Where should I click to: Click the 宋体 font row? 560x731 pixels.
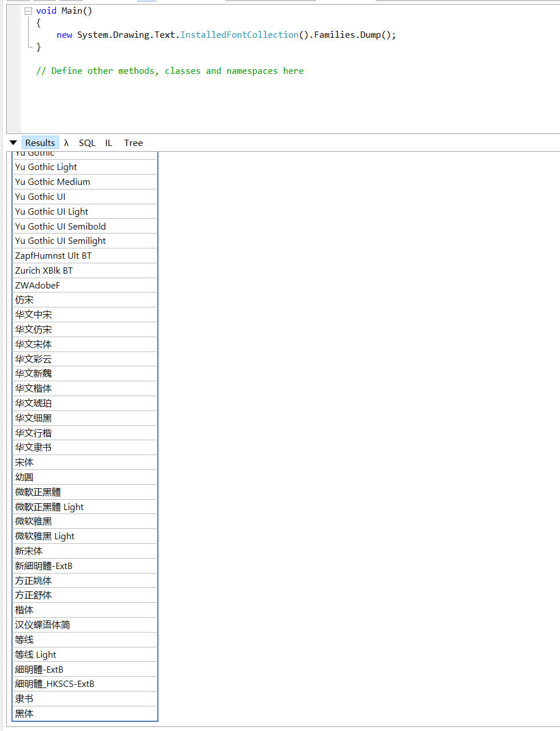coord(24,462)
